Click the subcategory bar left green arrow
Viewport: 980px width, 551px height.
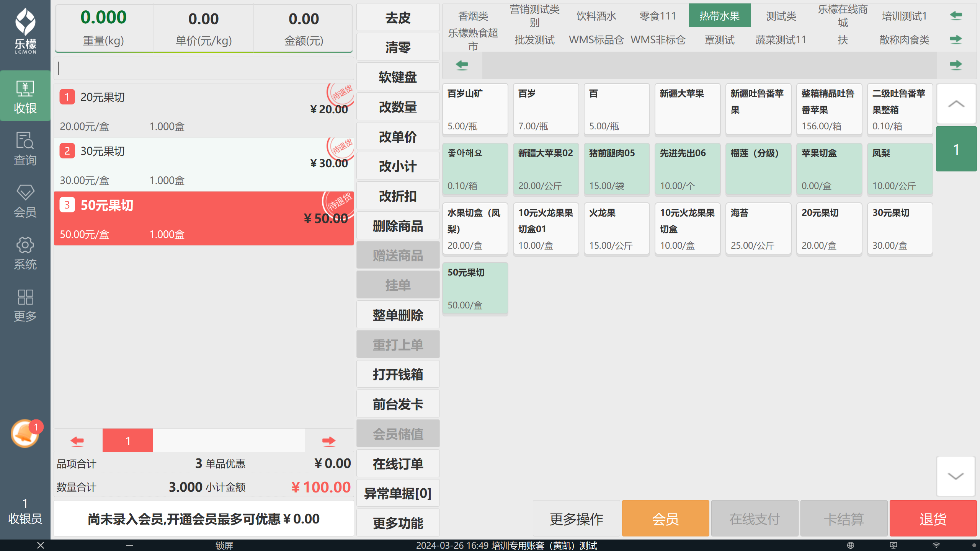coord(462,65)
